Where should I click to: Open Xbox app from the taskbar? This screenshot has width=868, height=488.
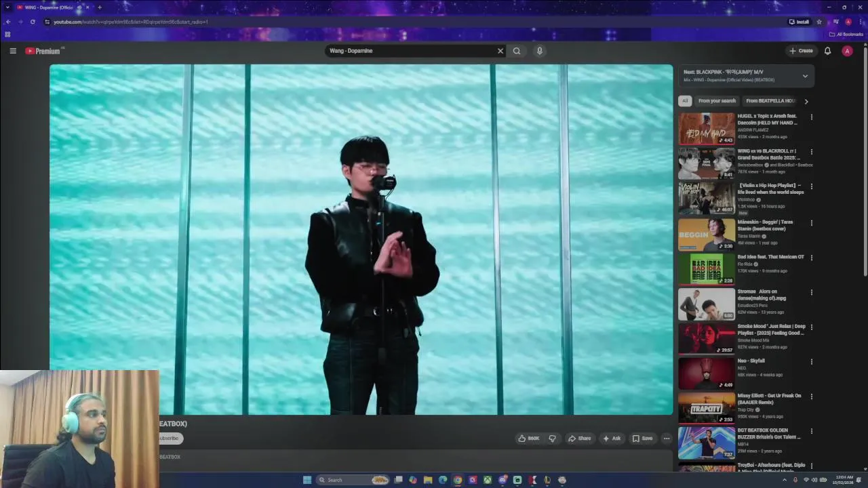point(488,480)
